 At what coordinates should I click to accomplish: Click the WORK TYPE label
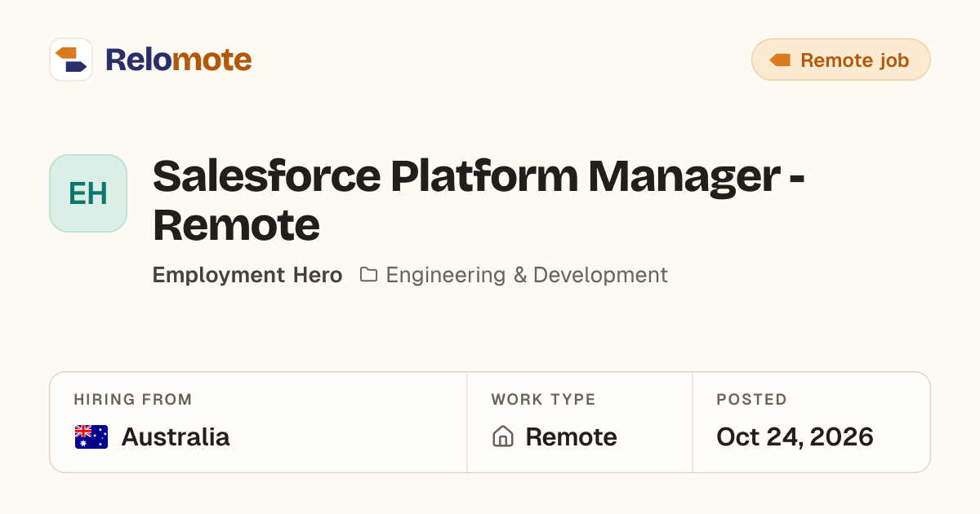point(543,400)
